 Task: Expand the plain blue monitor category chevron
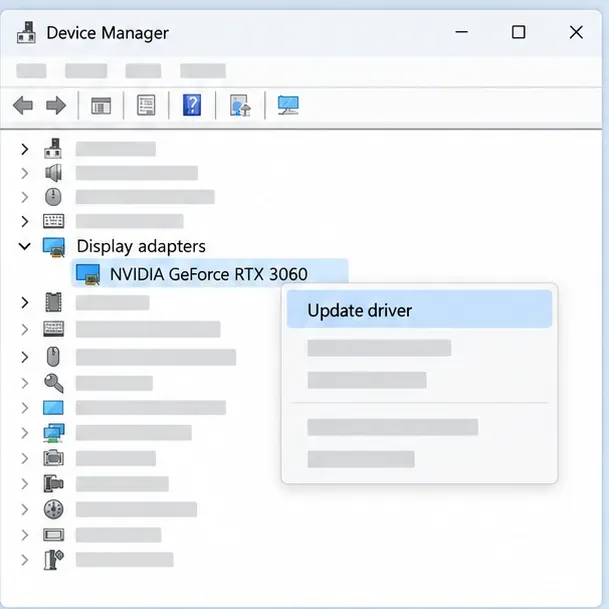coord(25,408)
